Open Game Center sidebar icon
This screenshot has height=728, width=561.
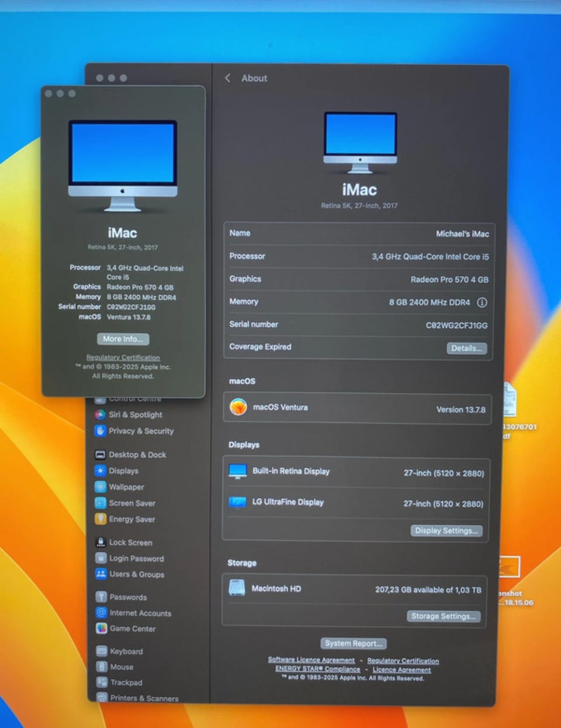point(102,629)
